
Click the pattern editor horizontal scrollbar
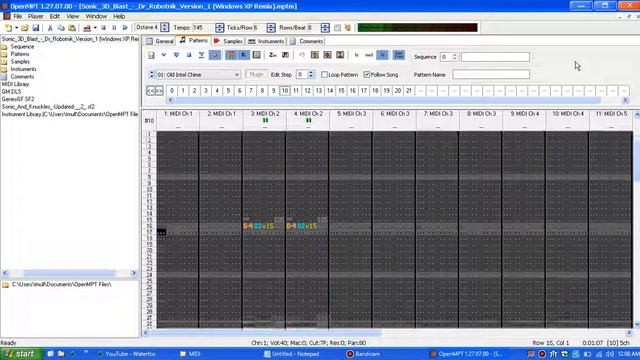(x=387, y=333)
